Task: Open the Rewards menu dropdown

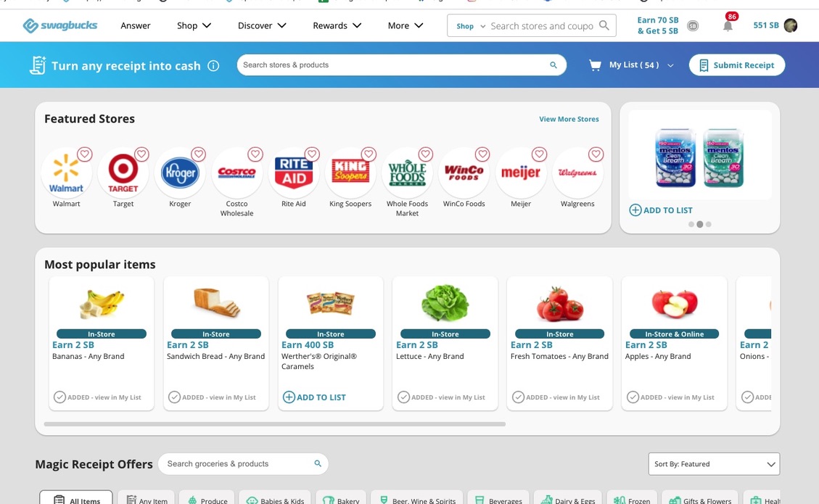Action: click(x=337, y=25)
